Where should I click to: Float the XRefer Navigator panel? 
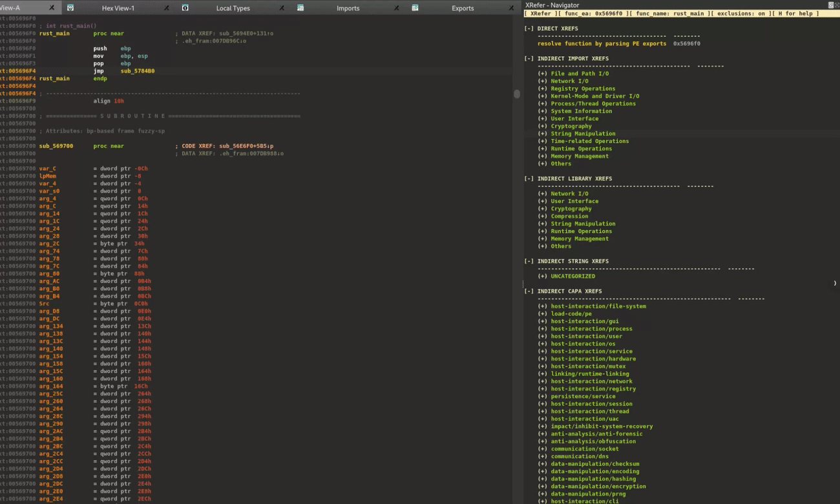tap(831, 5)
